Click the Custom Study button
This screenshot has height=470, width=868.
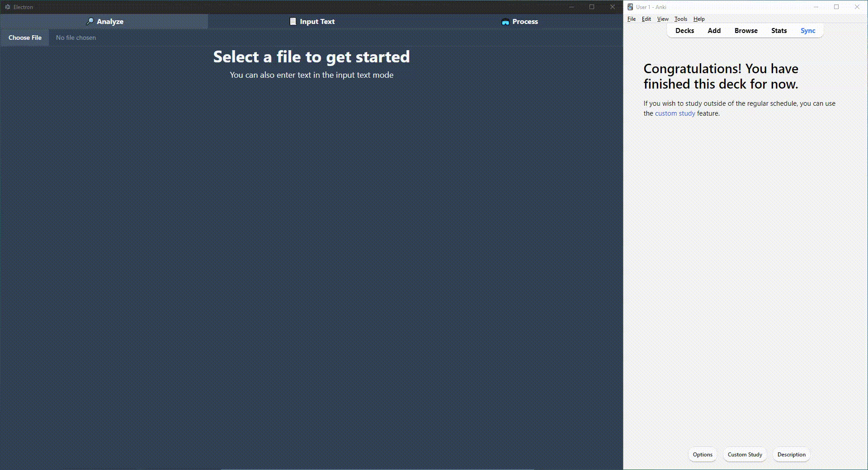pos(745,455)
